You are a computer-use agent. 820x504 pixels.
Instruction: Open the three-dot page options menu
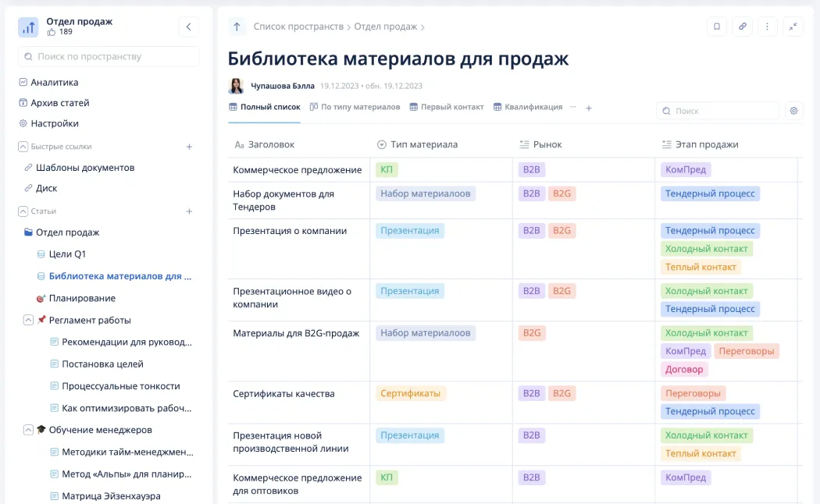pyautogui.click(x=767, y=27)
